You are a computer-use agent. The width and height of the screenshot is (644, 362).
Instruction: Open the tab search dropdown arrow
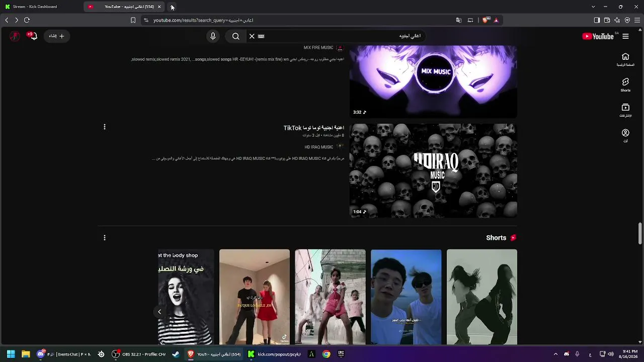point(593,7)
